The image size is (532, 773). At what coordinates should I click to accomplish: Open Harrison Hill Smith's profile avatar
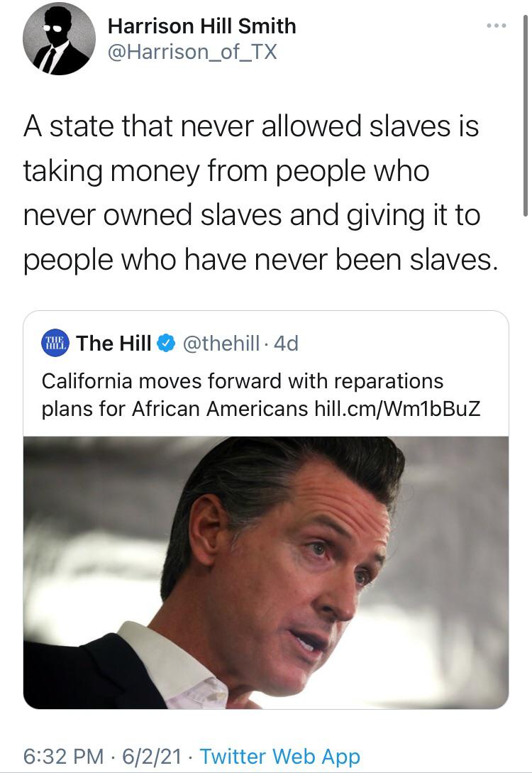(x=59, y=39)
